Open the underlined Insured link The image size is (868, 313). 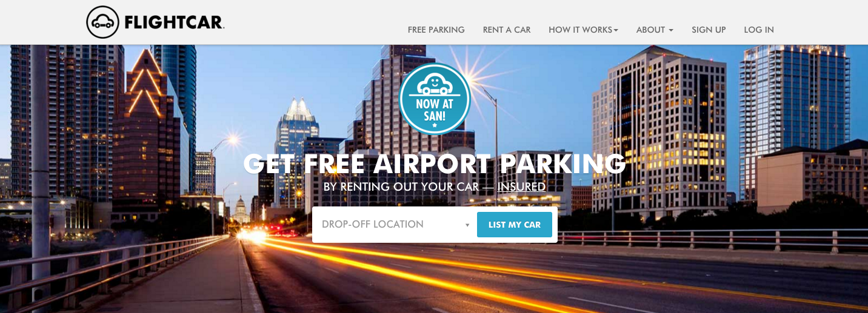(521, 187)
